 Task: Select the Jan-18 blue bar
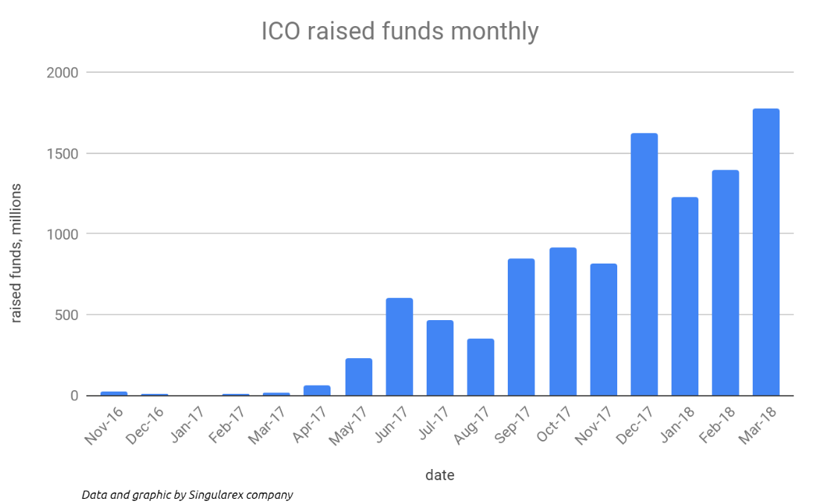coord(684,296)
